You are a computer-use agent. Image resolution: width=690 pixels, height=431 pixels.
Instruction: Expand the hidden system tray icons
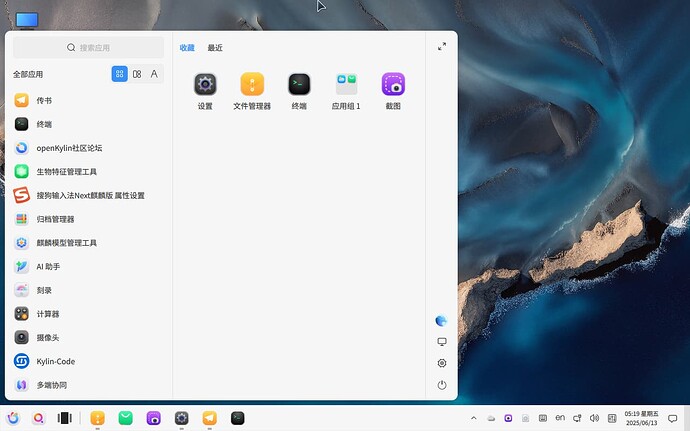473,418
